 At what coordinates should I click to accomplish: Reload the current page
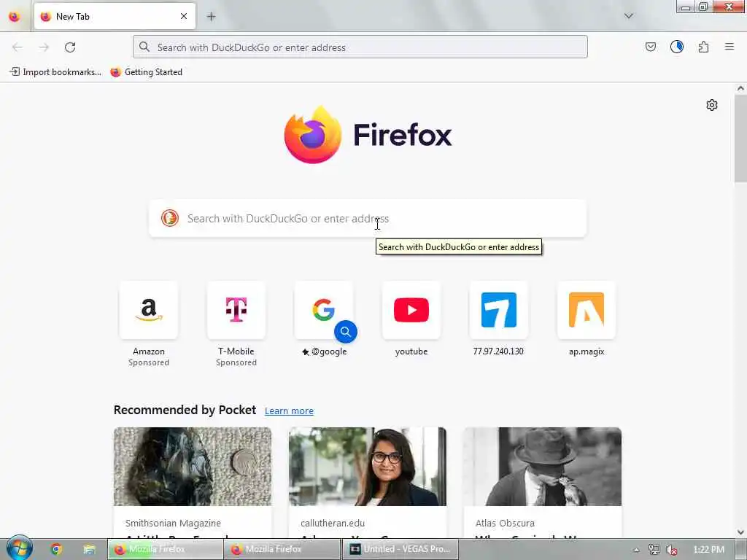(70, 47)
